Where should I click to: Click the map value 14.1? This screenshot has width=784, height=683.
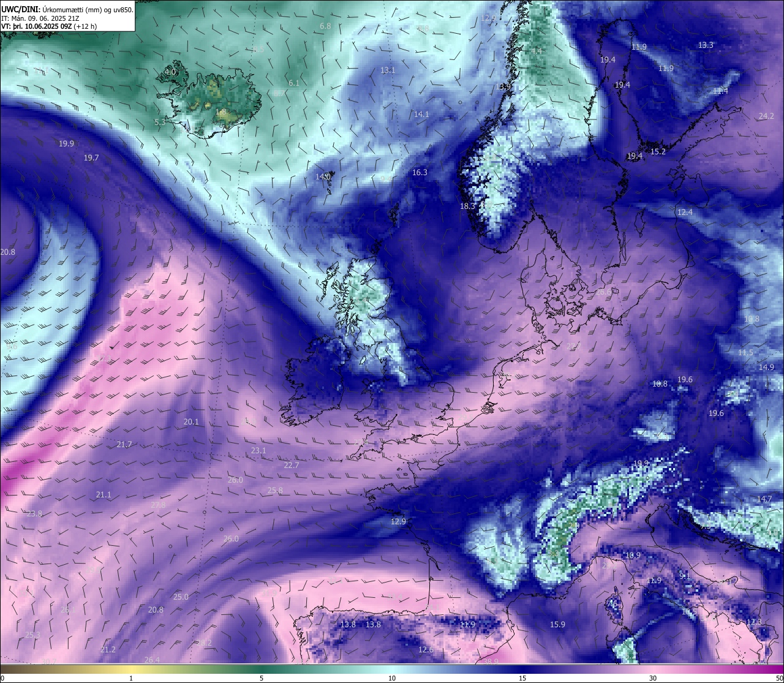[421, 114]
